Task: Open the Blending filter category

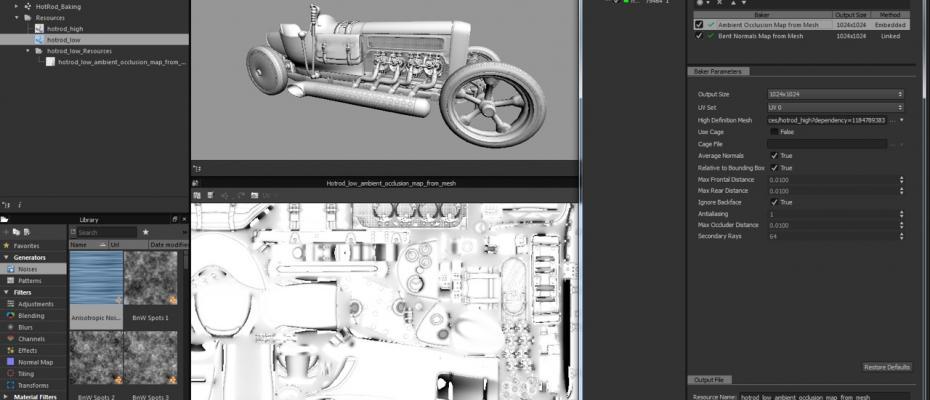Action: click(11, 316)
